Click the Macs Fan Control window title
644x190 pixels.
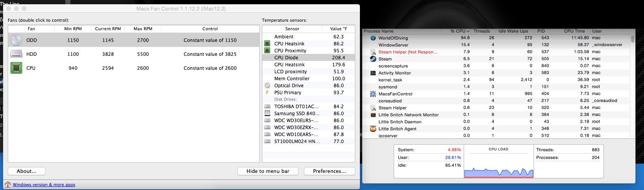tap(181, 9)
